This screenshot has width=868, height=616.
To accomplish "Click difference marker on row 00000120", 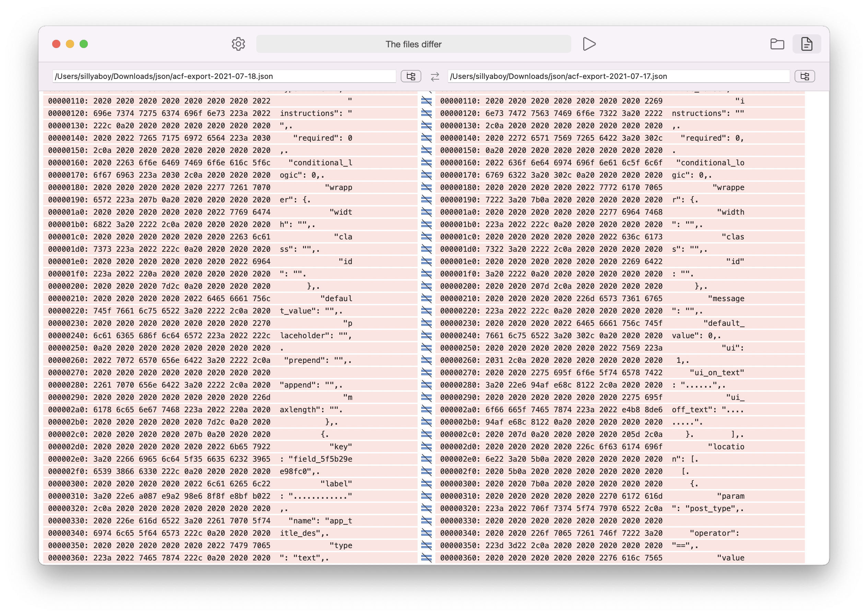I will pos(426,114).
